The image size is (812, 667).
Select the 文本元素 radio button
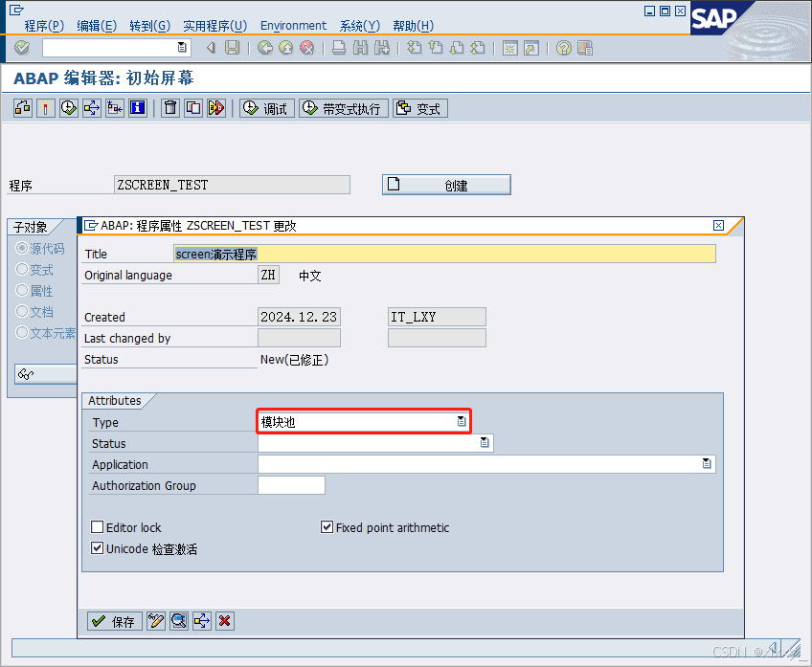(x=22, y=332)
